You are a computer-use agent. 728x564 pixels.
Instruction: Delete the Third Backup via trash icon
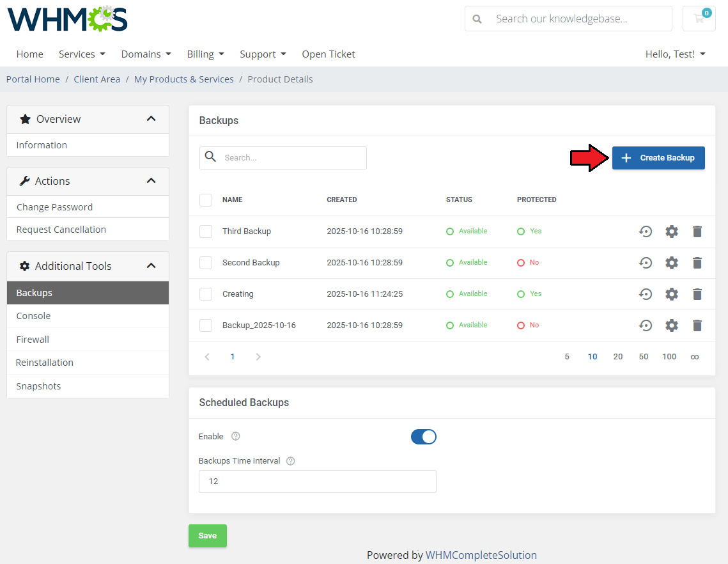tap(697, 231)
